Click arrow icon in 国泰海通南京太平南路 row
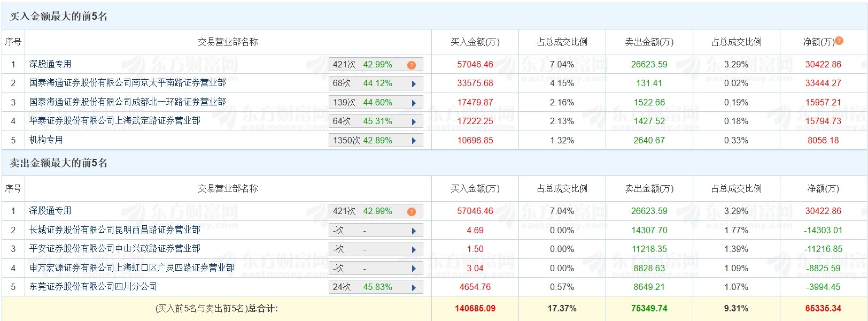 tap(414, 83)
